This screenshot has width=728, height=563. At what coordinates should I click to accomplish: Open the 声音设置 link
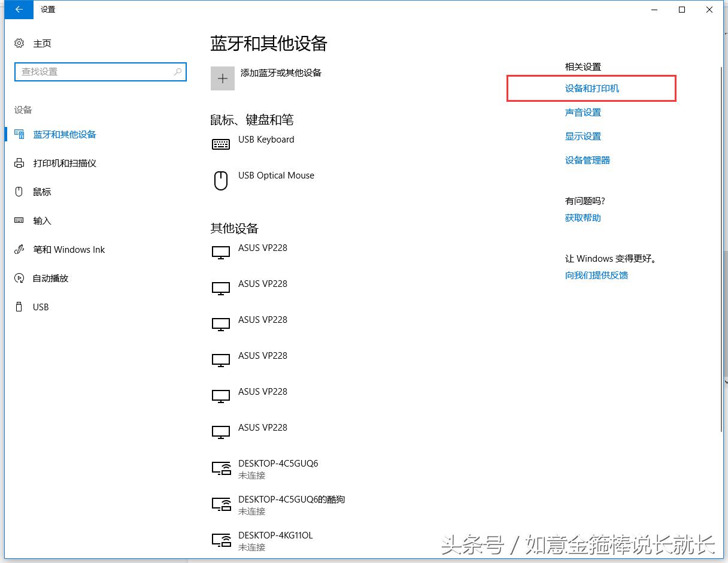click(x=583, y=112)
